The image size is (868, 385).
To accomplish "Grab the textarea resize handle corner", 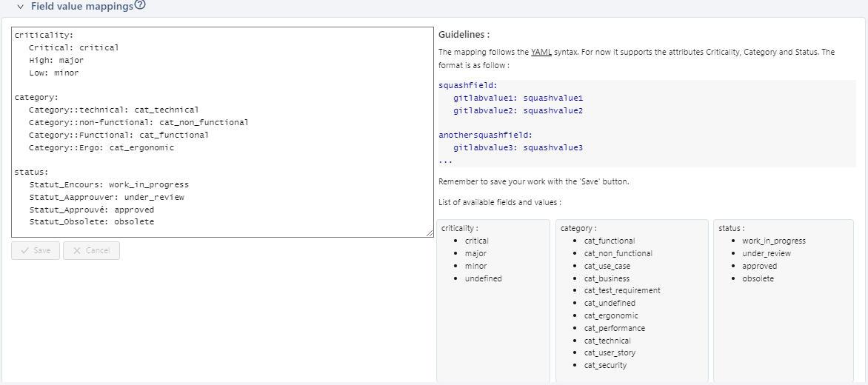I will pyautogui.click(x=430, y=233).
